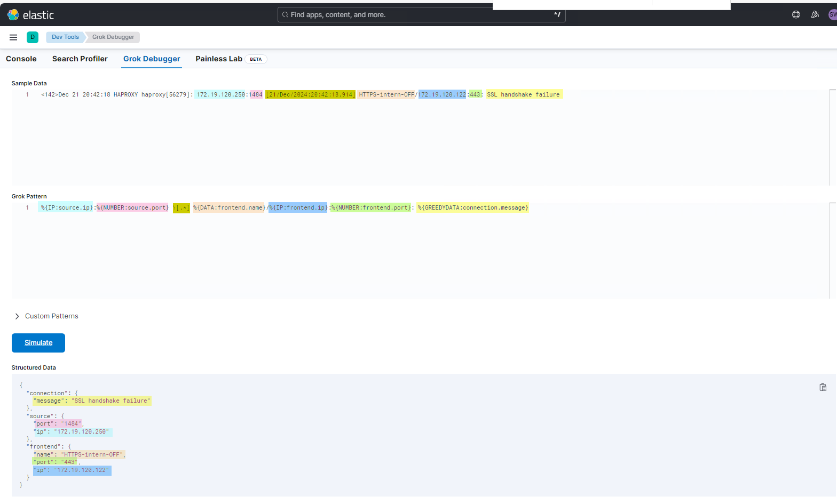The image size is (837, 504).
Task: Click 'haproxy[56279]:' in the sample data
Action: [x=167, y=94]
